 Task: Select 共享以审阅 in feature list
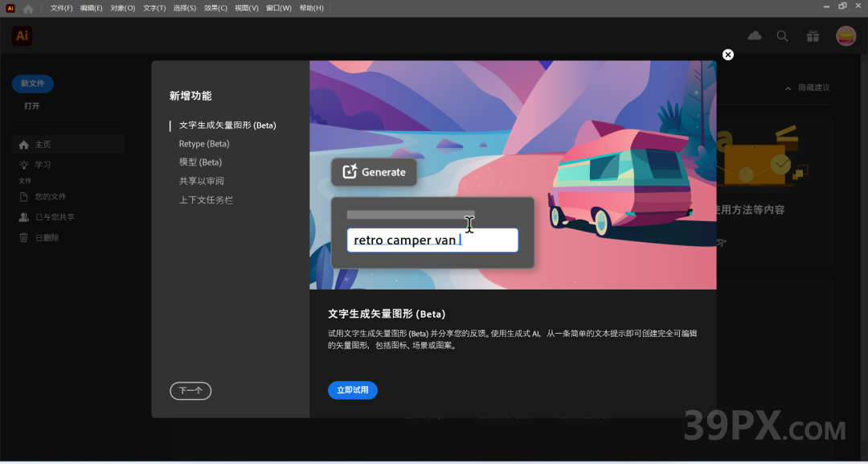click(x=202, y=181)
